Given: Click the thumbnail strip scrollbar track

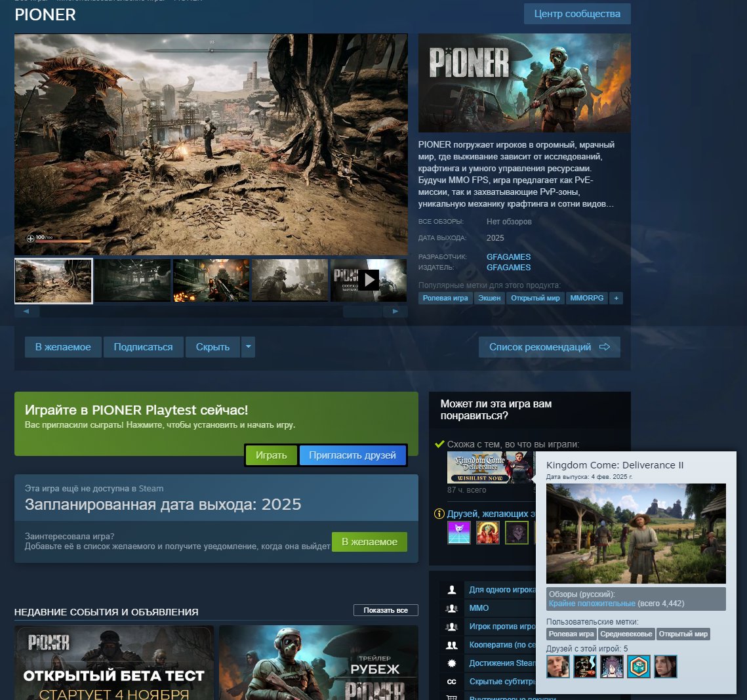Looking at the screenshot, I should [211, 311].
